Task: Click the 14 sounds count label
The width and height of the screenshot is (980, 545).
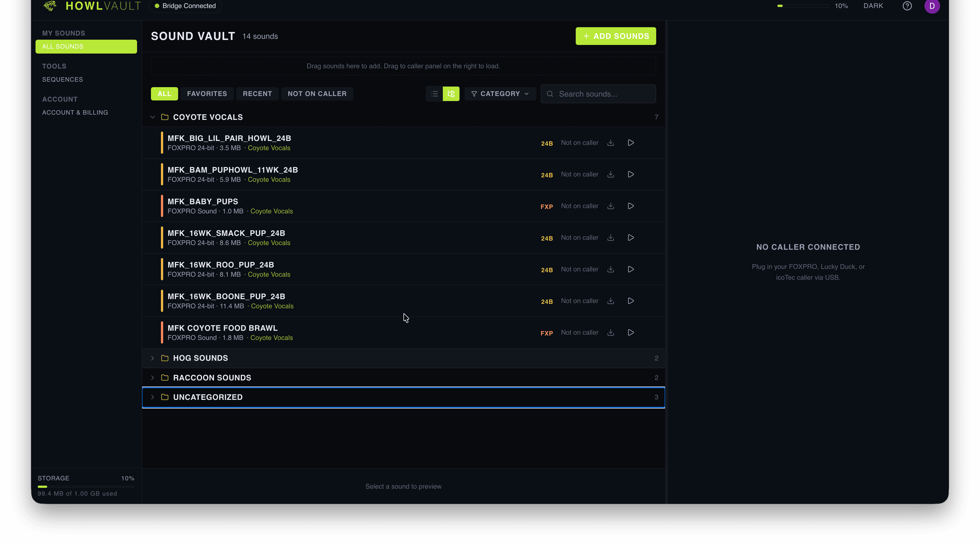Action: (260, 36)
